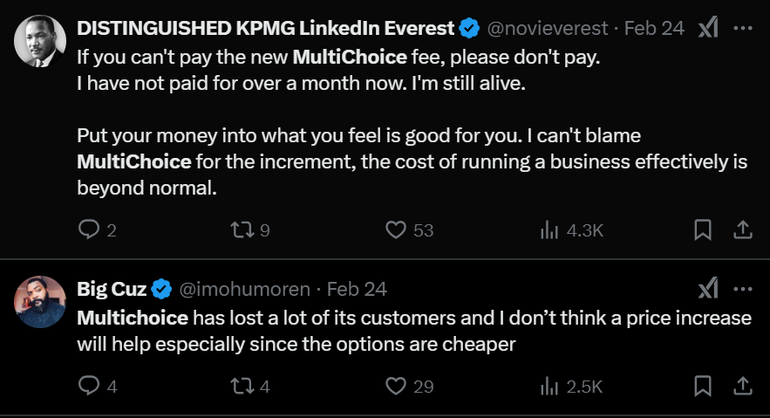
Task: Open more options on Big Cuz's tweet
Action: tap(743, 289)
